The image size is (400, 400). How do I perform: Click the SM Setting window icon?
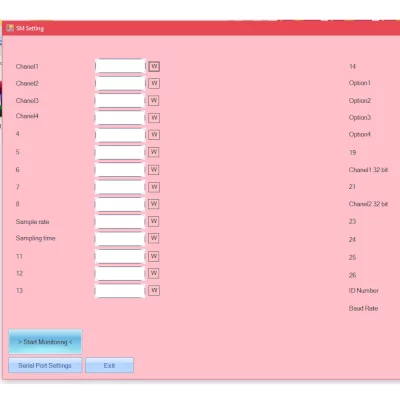tap(10, 28)
